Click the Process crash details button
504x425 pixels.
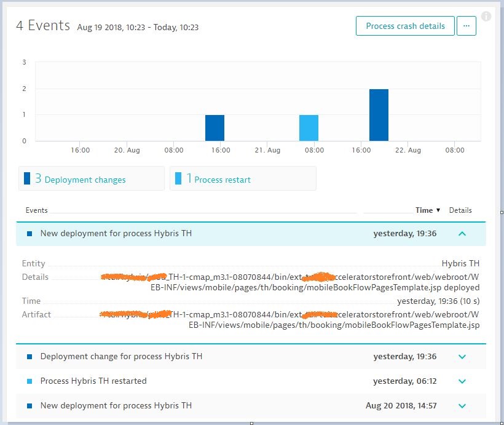tap(404, 26)
